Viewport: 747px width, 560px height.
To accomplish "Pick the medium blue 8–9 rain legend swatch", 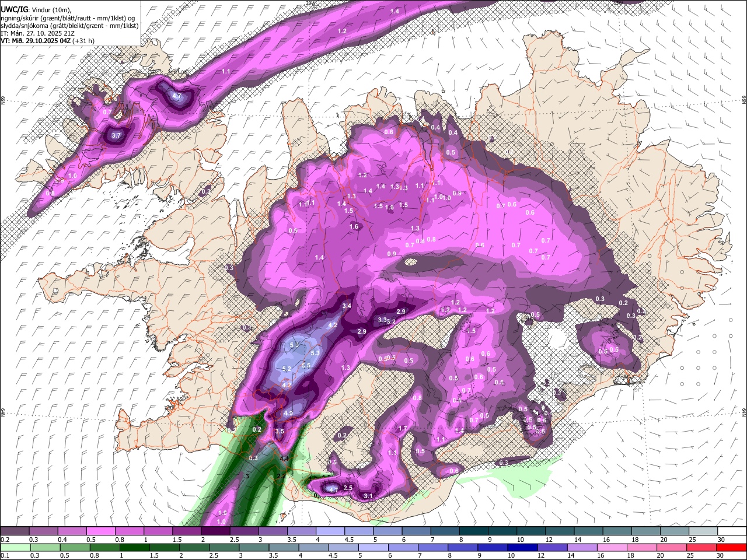I will click(x=462, y=547).
